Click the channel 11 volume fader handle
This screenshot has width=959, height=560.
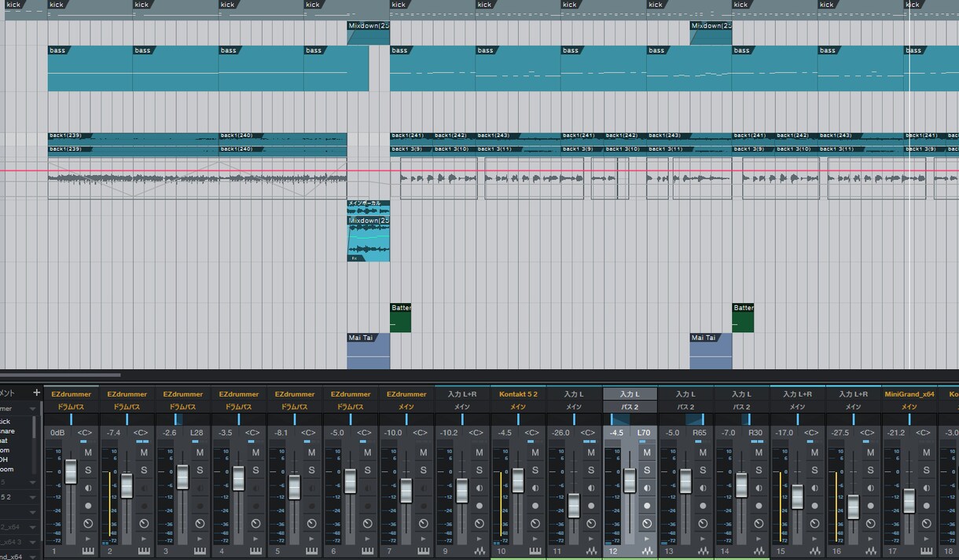point(574,505)
